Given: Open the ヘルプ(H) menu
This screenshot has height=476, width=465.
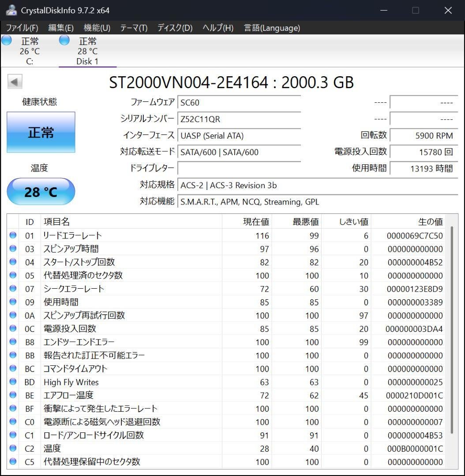Looking at the screenshot, I should pyautogui.click(x=218, y=28).
